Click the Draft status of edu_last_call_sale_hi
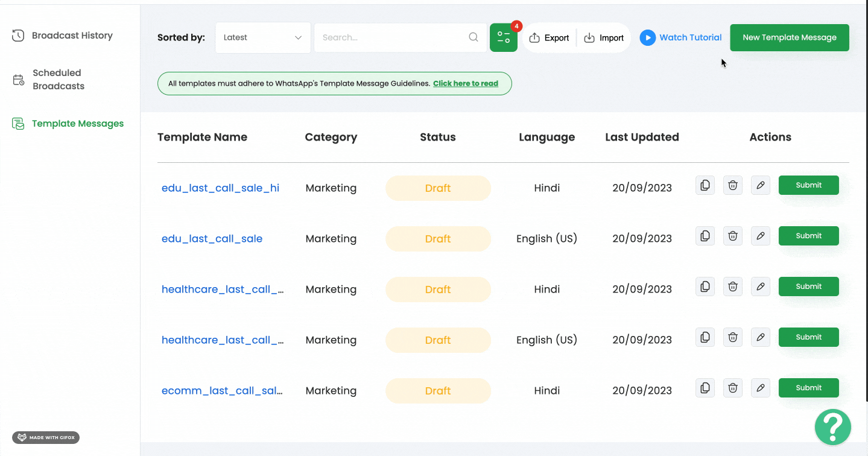 click(x=438, y=188)
